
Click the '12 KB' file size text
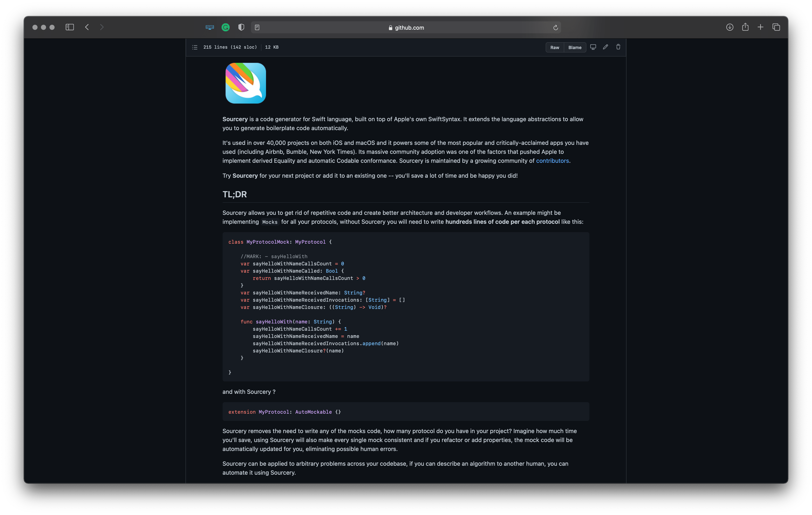point(272,47)
